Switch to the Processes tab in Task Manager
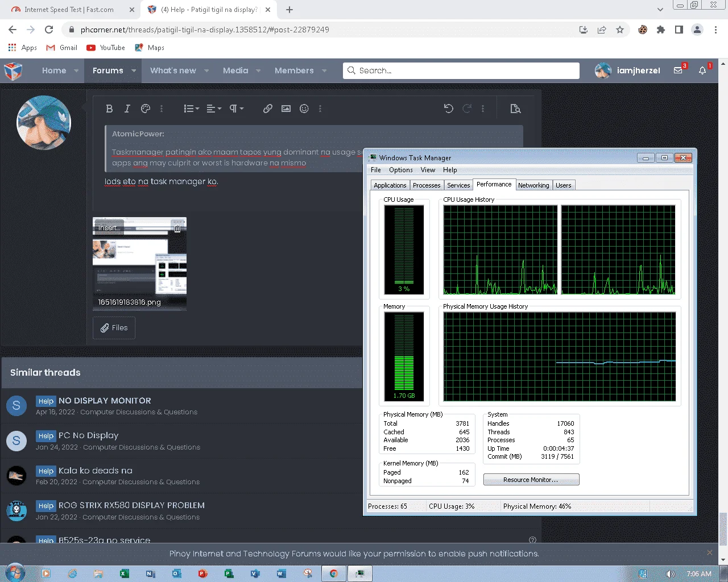 pos(427,185)
